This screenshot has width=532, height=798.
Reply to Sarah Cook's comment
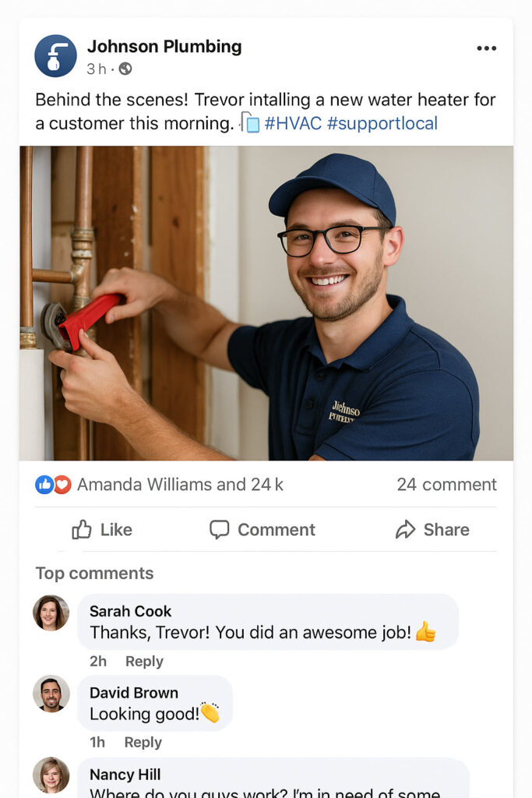(144, 662)
